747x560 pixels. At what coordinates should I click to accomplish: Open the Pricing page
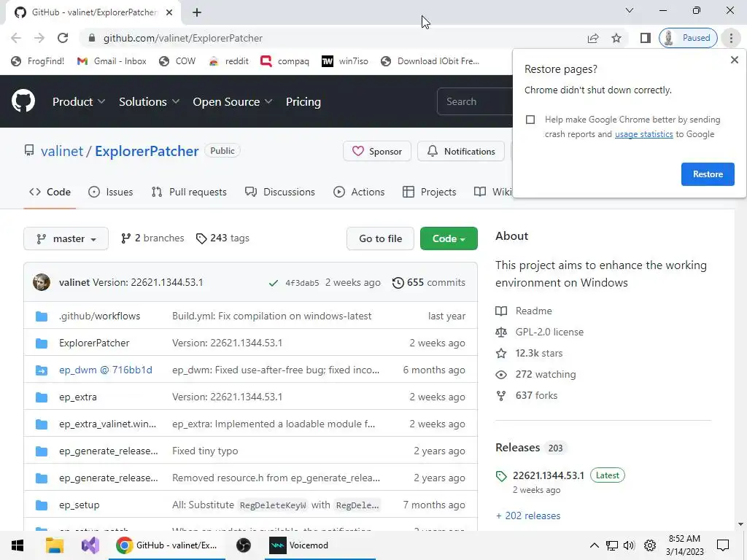click(303, 101)
